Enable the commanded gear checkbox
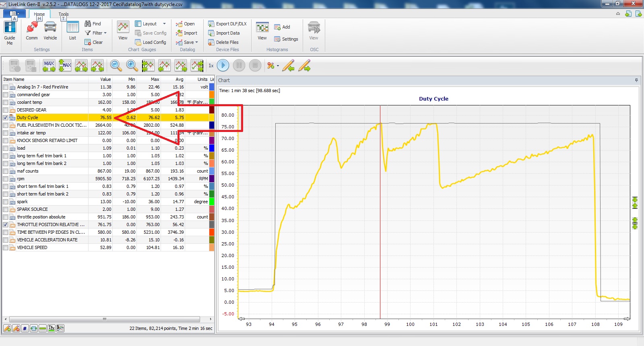 [6, 95]
